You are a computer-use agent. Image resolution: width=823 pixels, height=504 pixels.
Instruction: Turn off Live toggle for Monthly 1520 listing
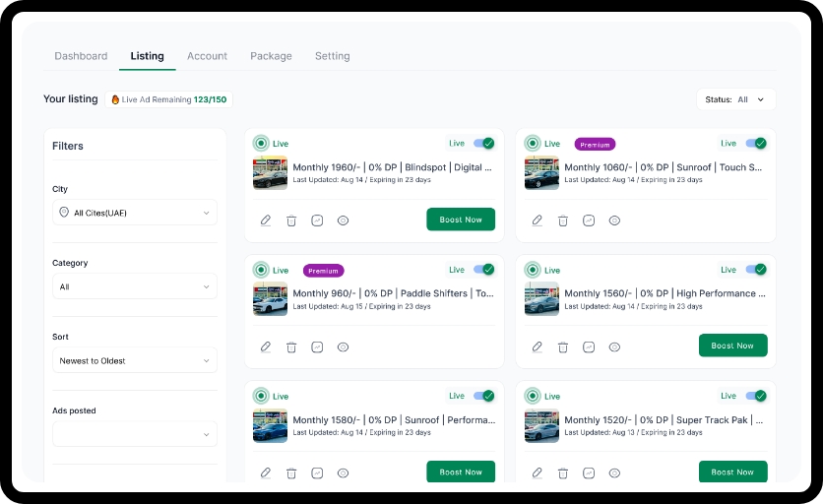(755, 396)
